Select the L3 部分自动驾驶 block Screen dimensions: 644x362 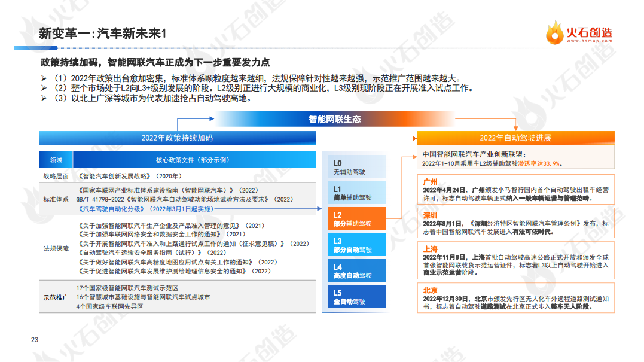pos(356,245)
